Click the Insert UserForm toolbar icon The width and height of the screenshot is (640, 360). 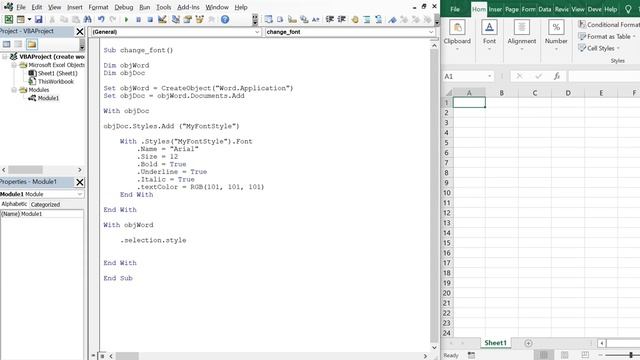(20, 19)
